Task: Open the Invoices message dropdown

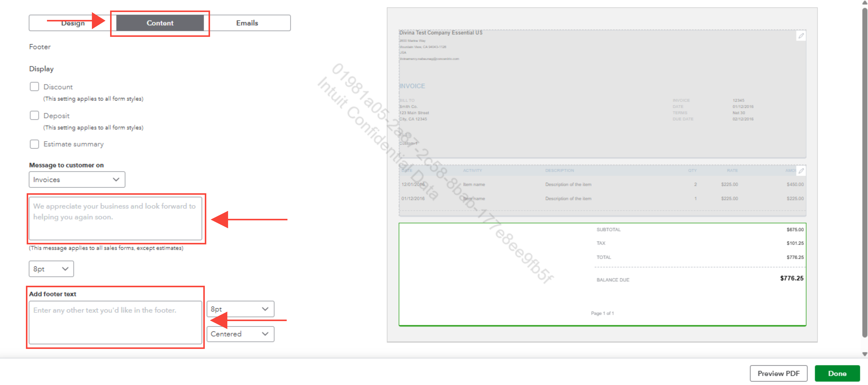Action: (77, 180)
